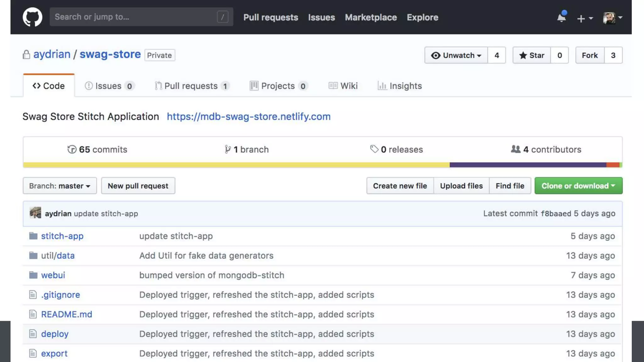Click the red language bar segment
Image resolution: width=644 pixels, height=362 pixels.
coord(613,165)
